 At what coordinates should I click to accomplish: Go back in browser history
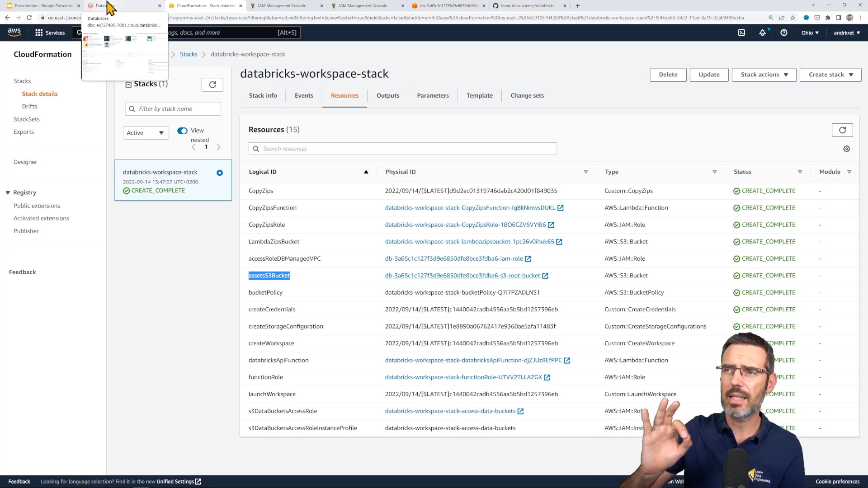click(x=7, y=18)
